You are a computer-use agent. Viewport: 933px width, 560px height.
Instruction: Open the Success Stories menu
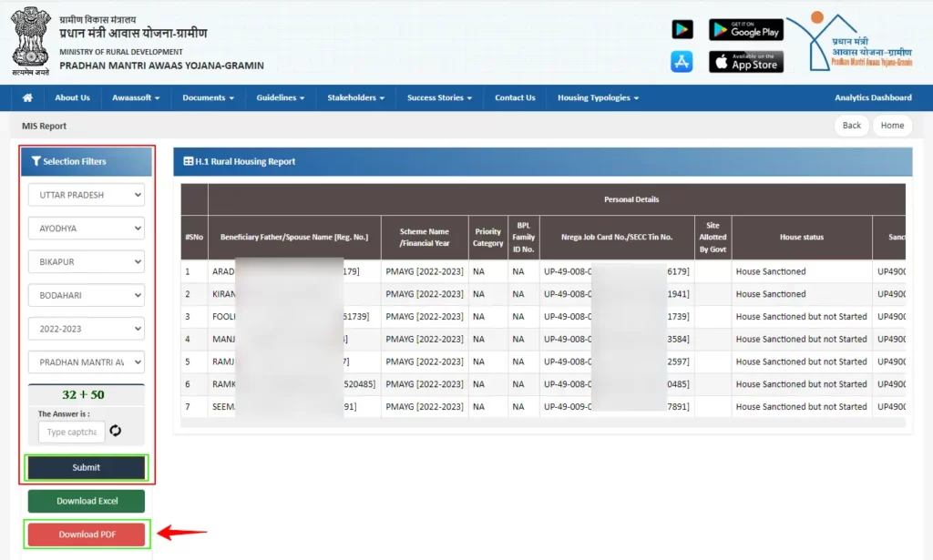(439, 97)
